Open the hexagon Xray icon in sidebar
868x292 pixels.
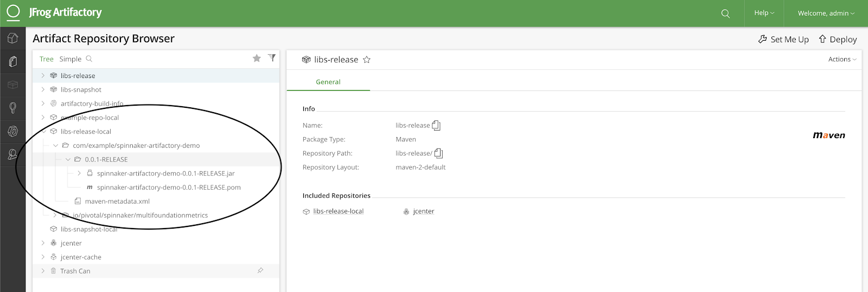tap(12, 131)
